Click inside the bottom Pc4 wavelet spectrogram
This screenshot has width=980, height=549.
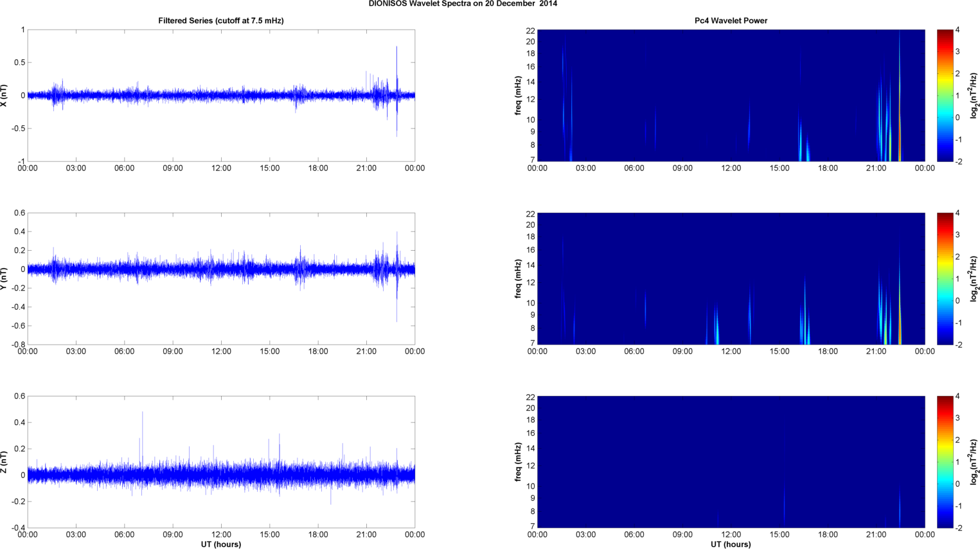(731, 462)
